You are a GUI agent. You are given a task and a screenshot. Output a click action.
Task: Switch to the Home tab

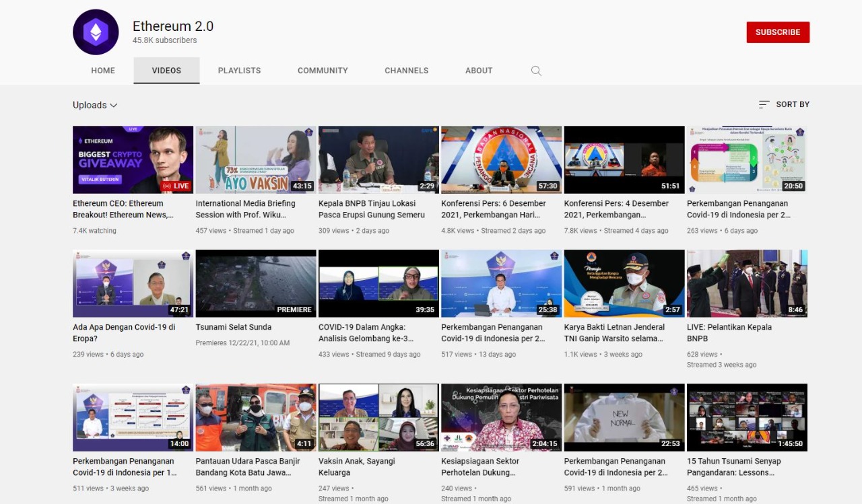103,71
